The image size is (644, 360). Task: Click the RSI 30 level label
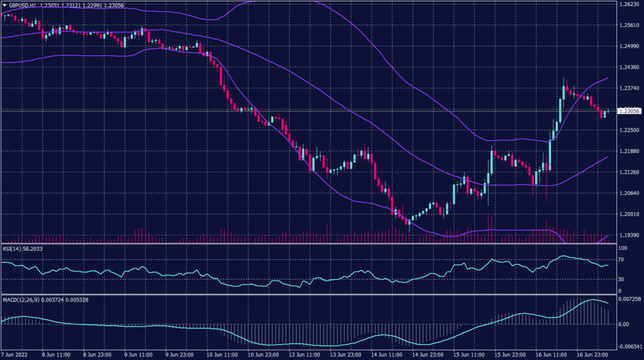coord(623,279)
